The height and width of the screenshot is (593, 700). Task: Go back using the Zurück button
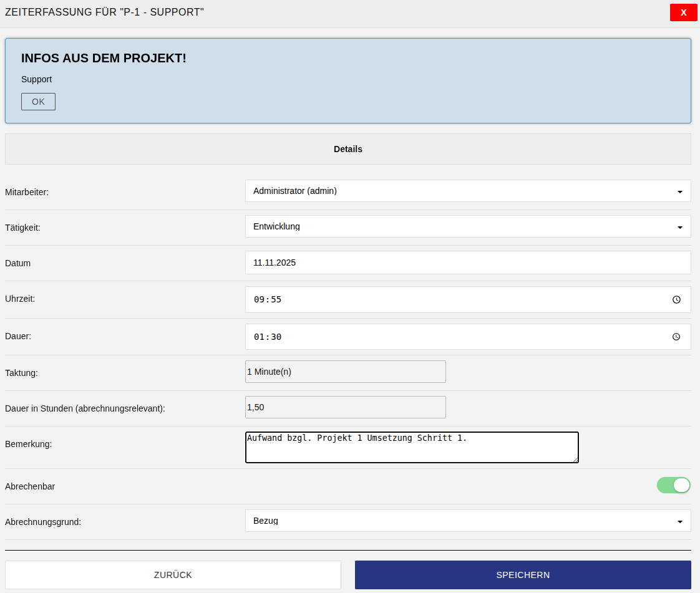173,575
